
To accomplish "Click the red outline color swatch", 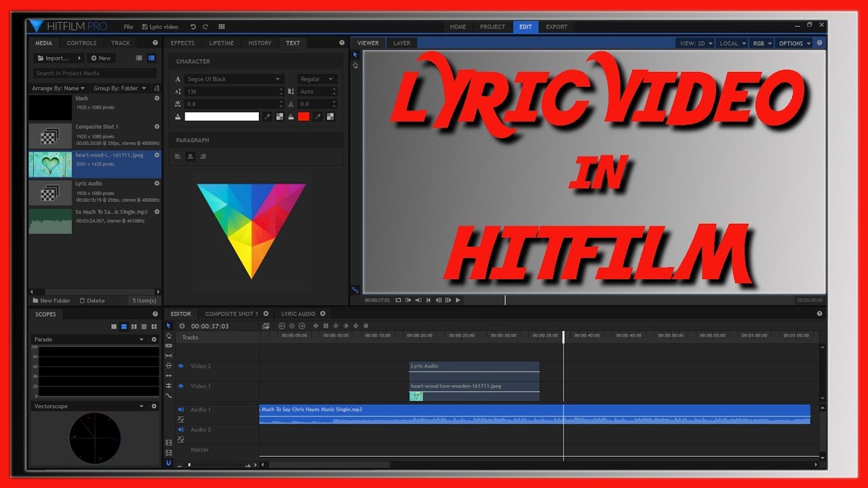I will [x=304, y=117].
